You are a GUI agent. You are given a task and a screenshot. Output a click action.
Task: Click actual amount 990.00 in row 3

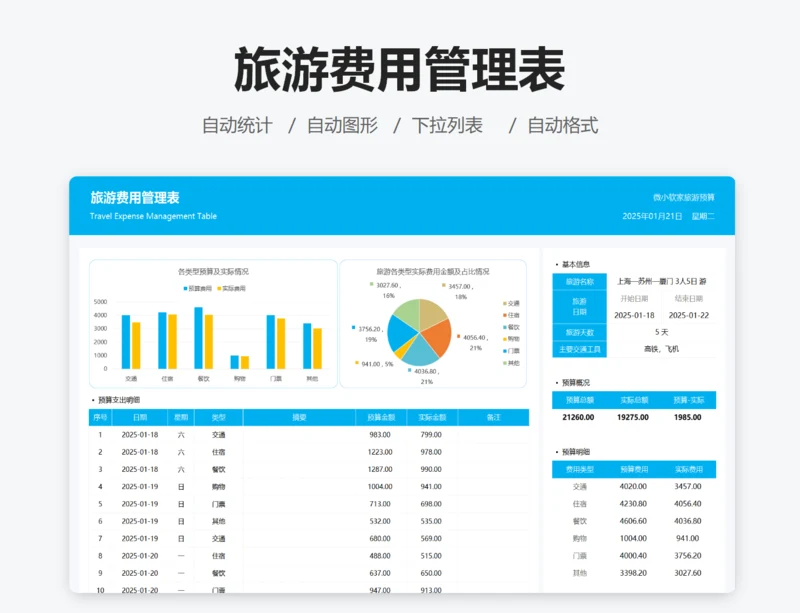pos(431,470)
